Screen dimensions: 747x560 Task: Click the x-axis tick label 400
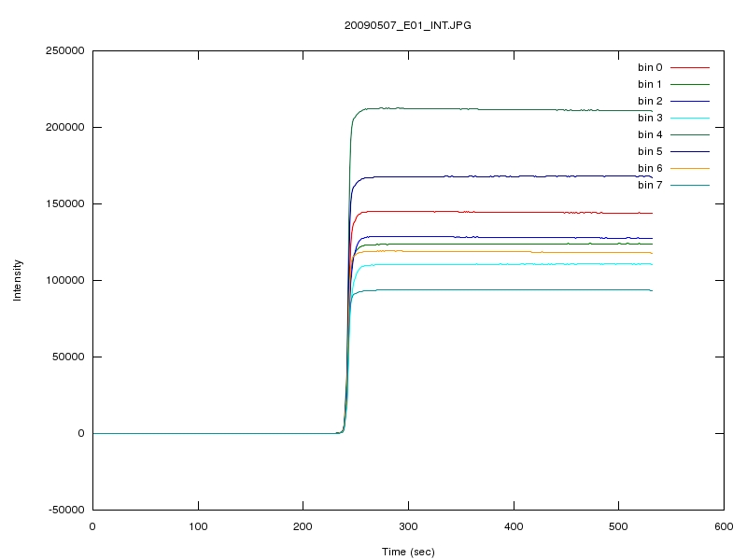514,526
